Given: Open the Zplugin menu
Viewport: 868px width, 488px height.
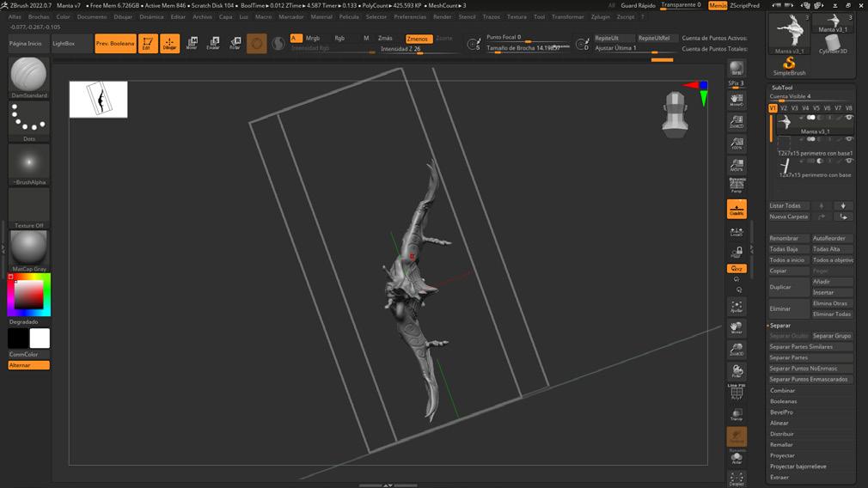Looking at the screenshot, I should tap(600, 16).
